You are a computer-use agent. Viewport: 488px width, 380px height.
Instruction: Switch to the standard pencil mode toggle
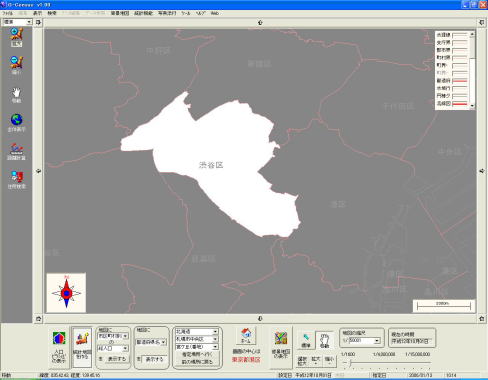click(306, 340)
